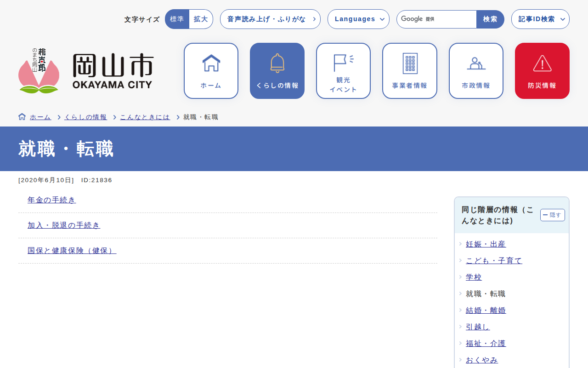Click the breadcrumb home icon
The width and height of the screenshot is (588, 368).
pos(22,117)
